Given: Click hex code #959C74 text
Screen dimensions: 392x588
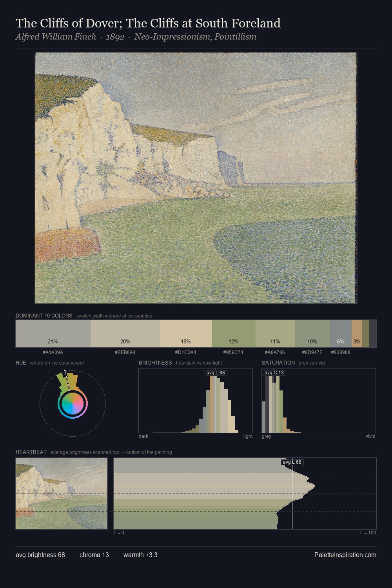Looking at the screenshot, I should pos(233,352).
